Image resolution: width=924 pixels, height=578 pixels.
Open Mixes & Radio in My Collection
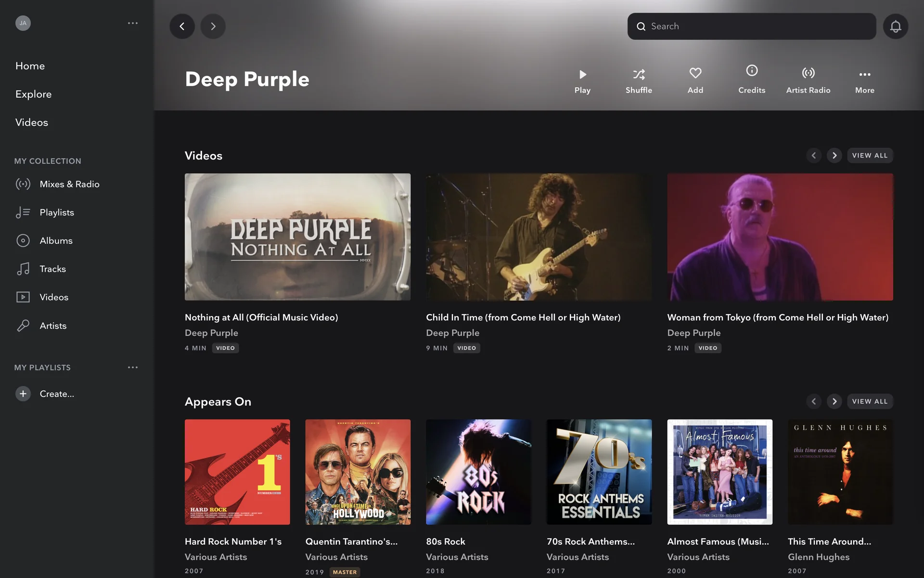click(69, 184)
